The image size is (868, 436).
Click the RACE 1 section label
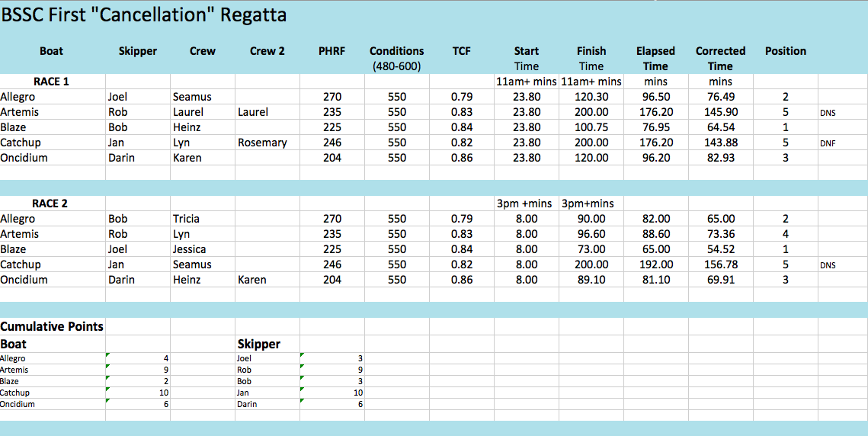[52, 82]
